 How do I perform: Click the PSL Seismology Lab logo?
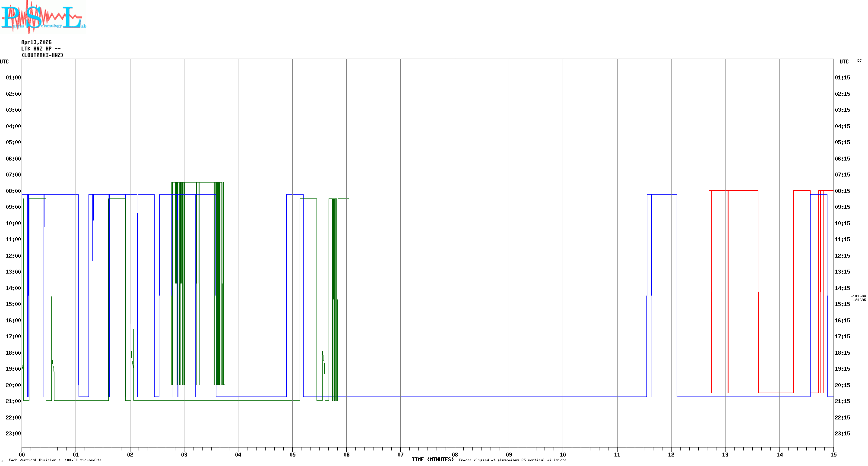pos(43,16)
